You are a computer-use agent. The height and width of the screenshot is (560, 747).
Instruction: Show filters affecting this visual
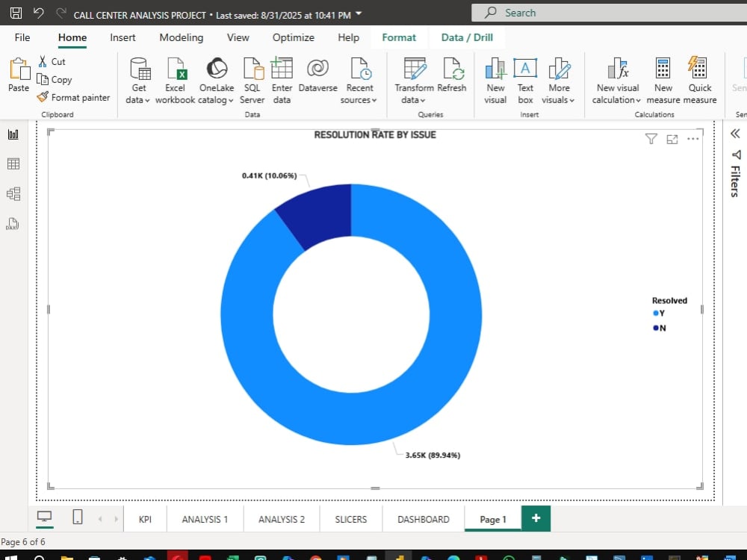click(x=651, y=139)
